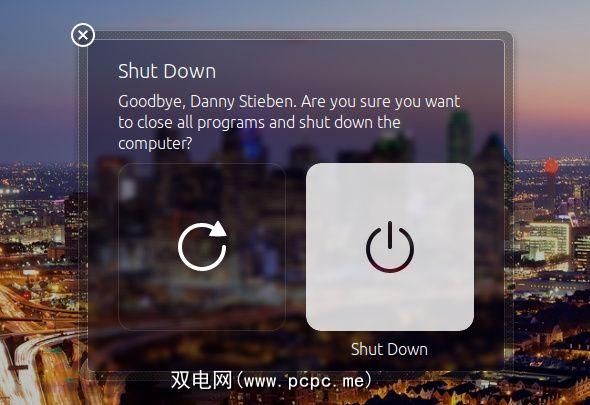590x405 pixels.
Task: Click the white square tile with the power icon
Action: [x=390, y=247]
